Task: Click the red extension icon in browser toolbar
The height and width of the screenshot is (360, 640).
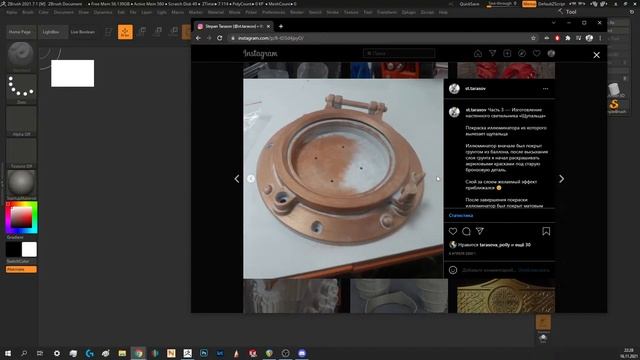Action: pyautogui.click(x=557, y=38)
